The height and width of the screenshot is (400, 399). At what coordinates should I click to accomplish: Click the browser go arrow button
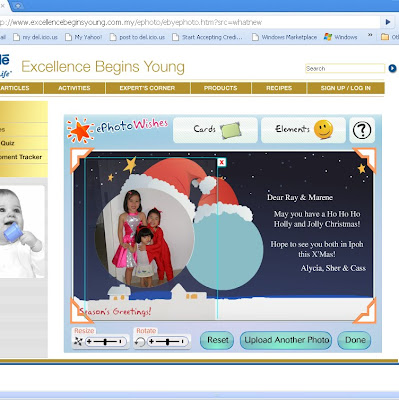tap(387, 22)
